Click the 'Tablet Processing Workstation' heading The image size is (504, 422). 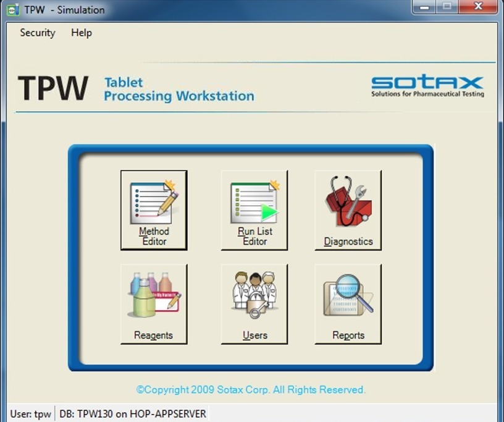[179, 90]
